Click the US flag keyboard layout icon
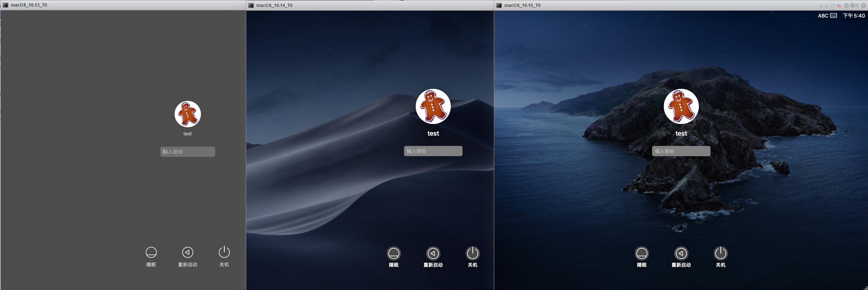The height and width of the screenshot is (290, 868). (839, 6)
